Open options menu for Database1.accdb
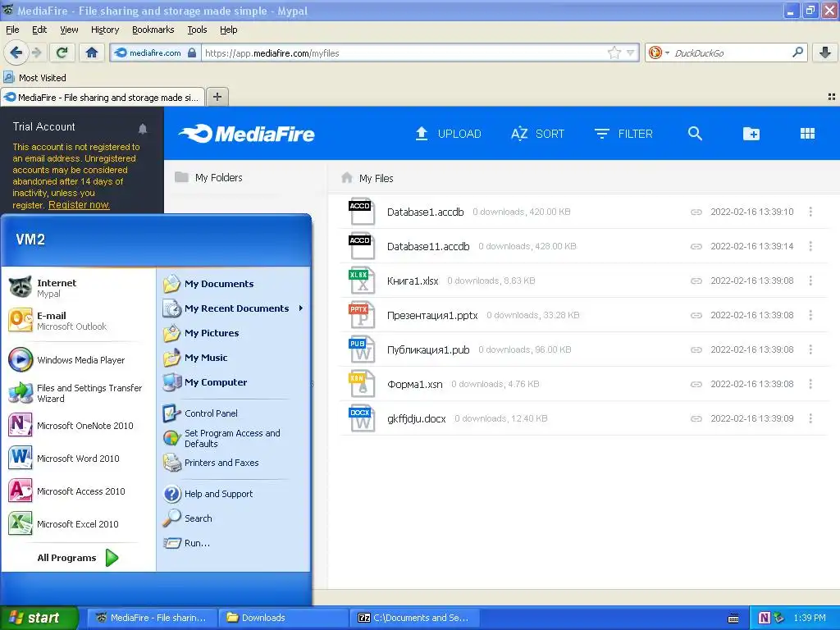The height and width of the screenshot is (630, 840). click(810, 212)
